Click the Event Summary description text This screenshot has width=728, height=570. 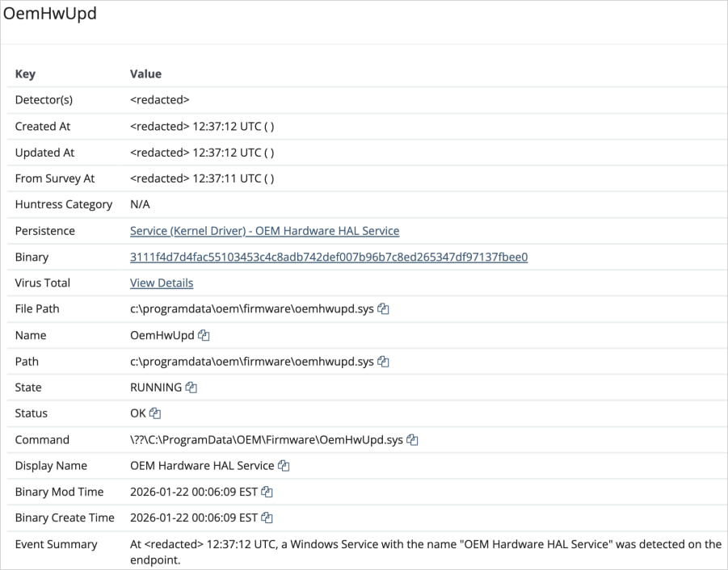click(425, 544)
